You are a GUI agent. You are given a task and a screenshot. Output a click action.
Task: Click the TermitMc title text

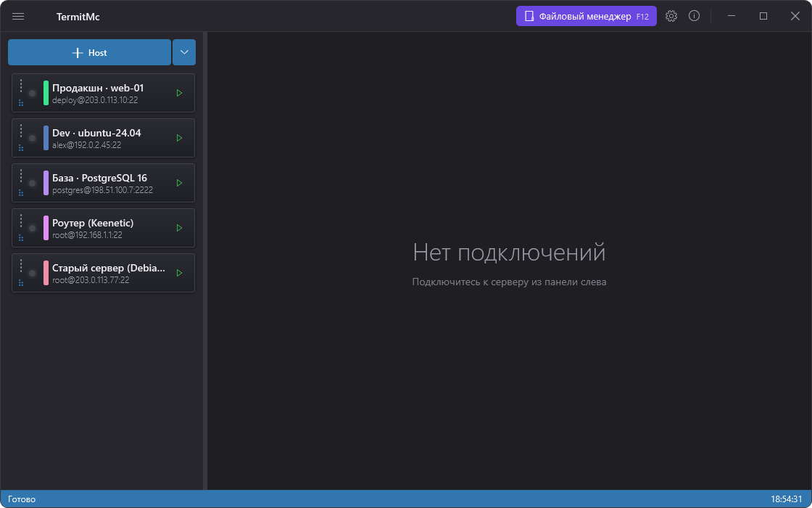pyautogui.click(x=78, y=17)
